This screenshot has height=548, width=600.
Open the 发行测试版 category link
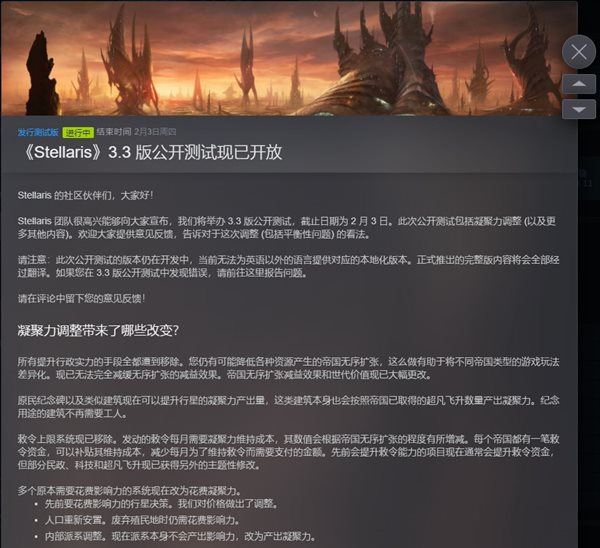click(38, 132)
